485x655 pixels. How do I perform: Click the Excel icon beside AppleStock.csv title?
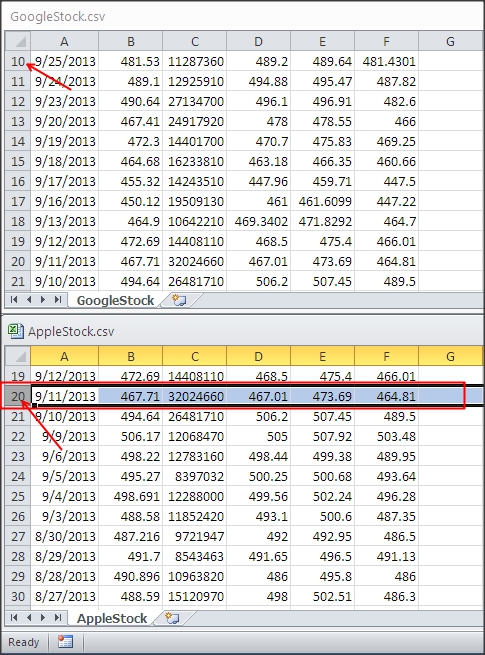tap(15, 331)
